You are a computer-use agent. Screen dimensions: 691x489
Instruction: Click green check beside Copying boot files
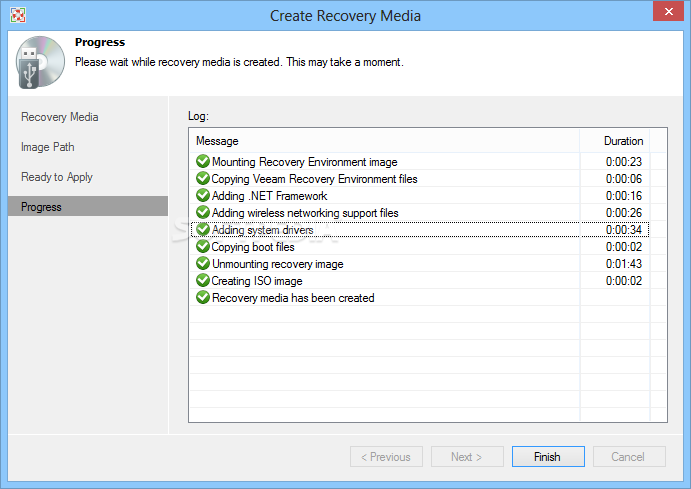point(203,246)
